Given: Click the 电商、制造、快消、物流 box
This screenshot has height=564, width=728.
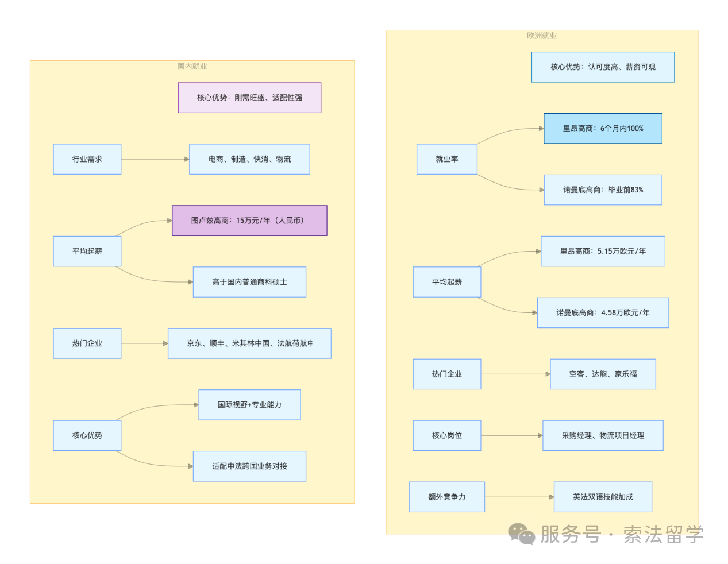Looking at the screenshot, I should [249, 159].
